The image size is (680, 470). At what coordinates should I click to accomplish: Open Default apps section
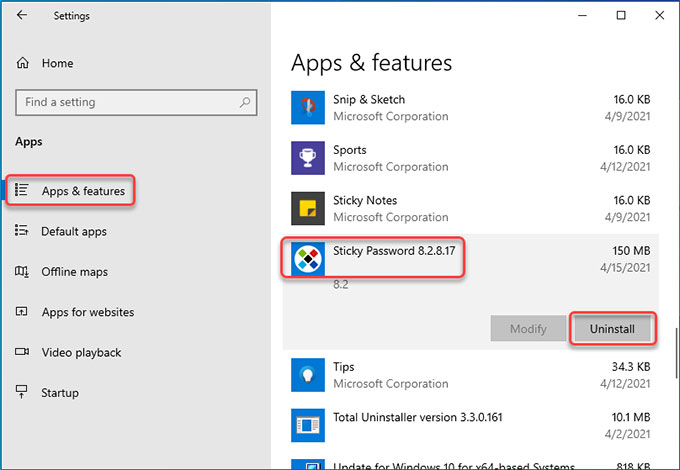click(74, 232)
